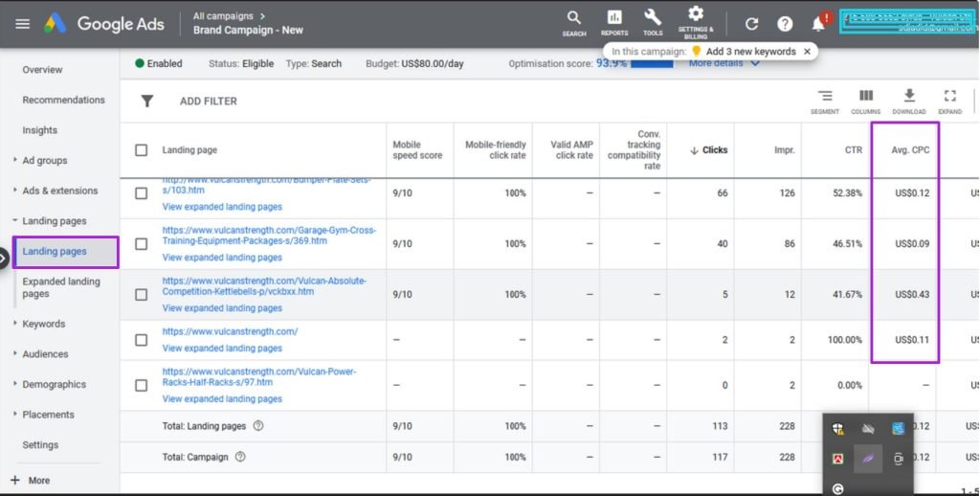Click the refresh icon
Screen dimensions: 980x496
751,24
